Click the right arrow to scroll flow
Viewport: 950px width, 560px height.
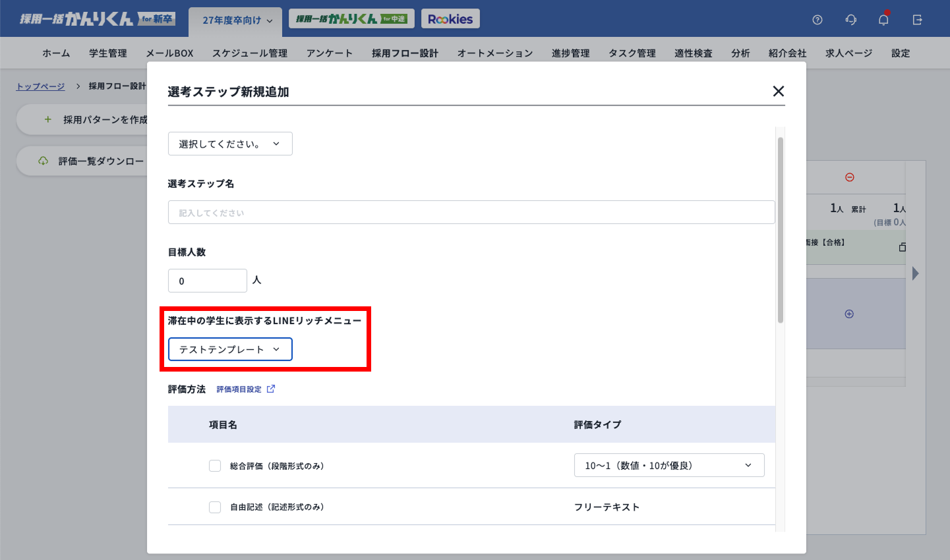[915, 273]
